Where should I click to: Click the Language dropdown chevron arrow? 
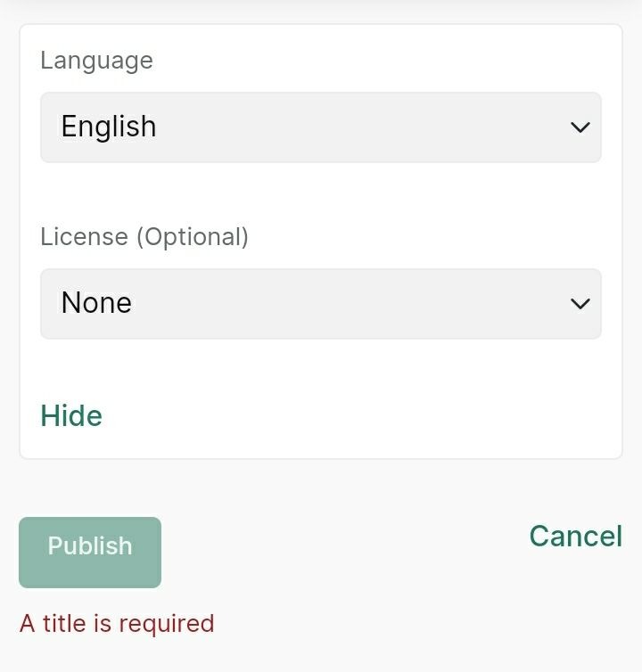pos(580,127)
